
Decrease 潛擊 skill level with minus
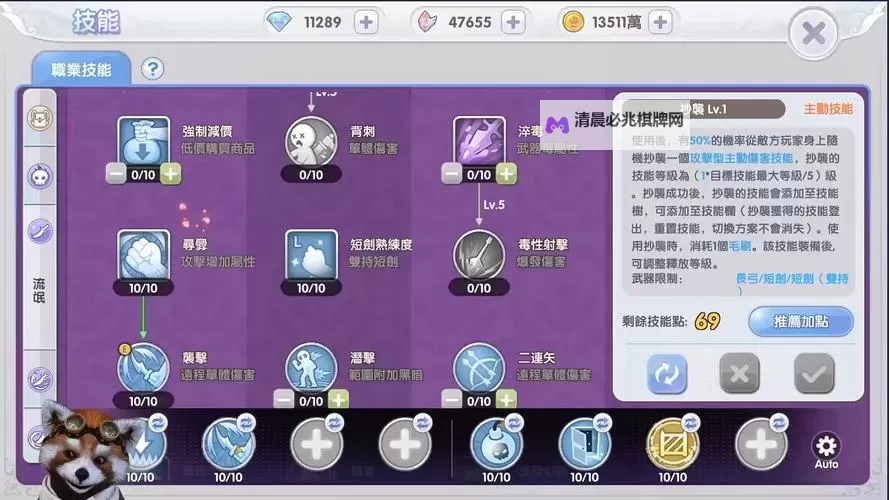(x=283, y=400)
